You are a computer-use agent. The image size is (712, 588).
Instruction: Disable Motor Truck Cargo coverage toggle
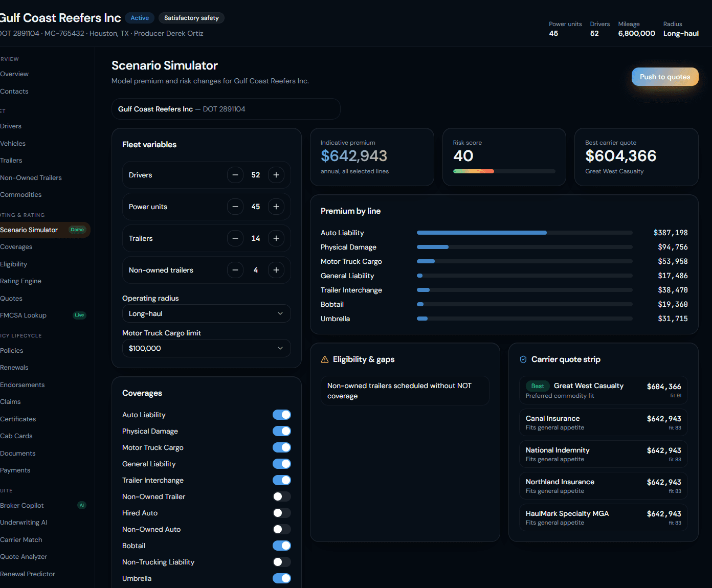click(282, 447)
